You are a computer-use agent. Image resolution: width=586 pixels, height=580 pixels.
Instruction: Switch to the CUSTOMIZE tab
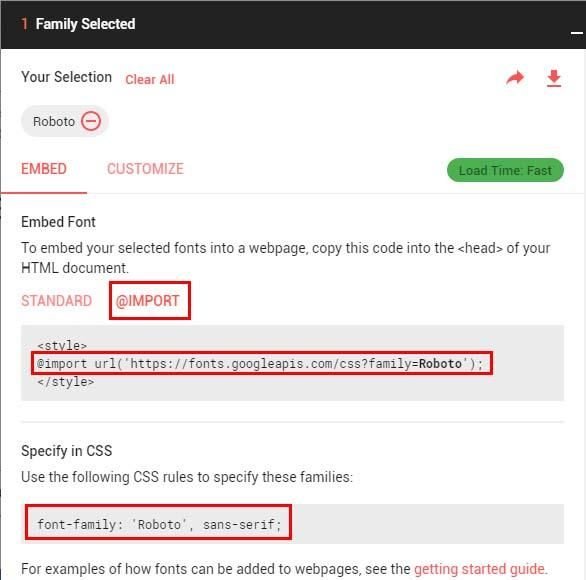[x=145, y=169]
